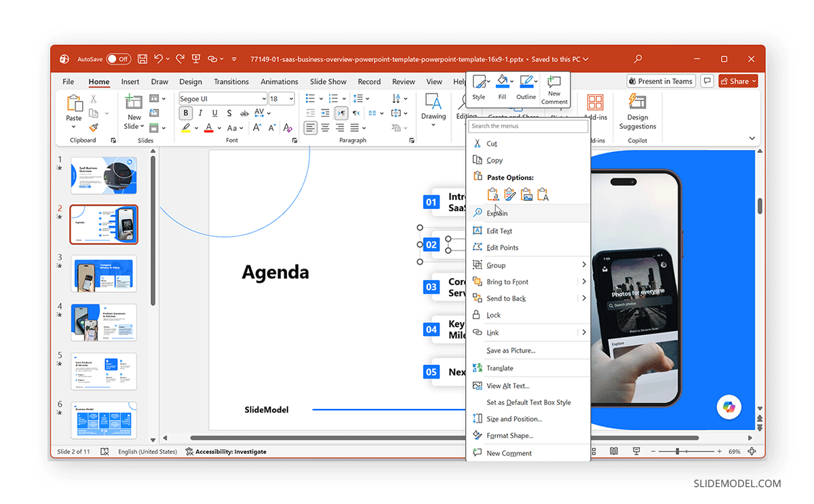Open the File menu
Image resolution: width=814 pixels, height=504 pixels.
69,81
